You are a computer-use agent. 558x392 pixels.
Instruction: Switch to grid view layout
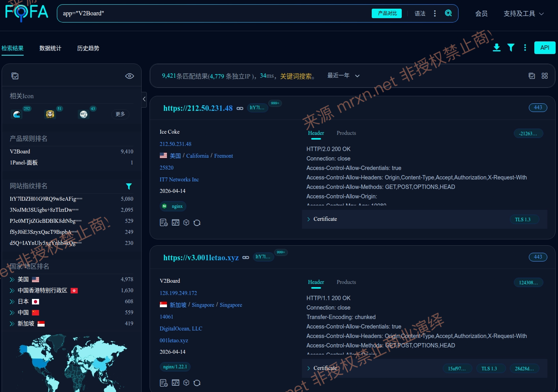545,76
